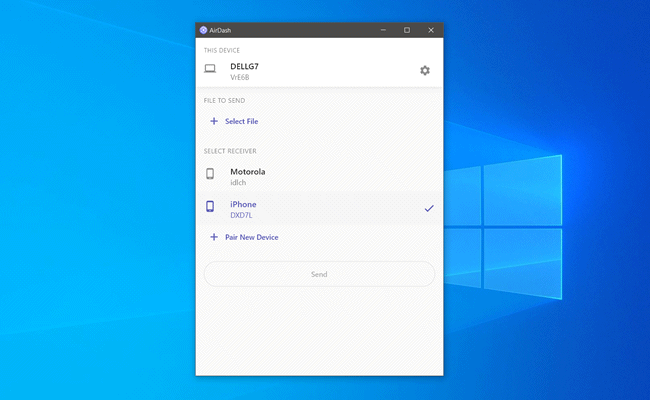Click the laptop icon beside DELLG7
The height and width of the screenshot is (400, 650).
210,69
